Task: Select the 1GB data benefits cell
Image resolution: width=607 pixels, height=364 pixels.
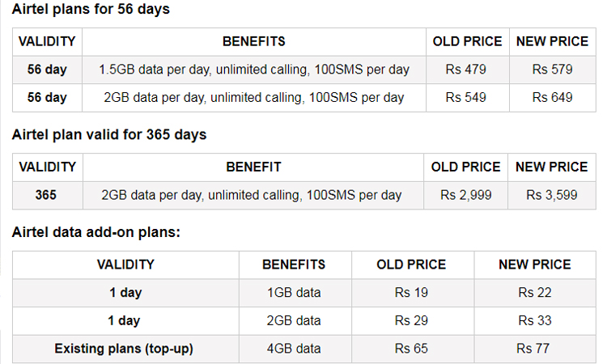Action: pos(295,293)
